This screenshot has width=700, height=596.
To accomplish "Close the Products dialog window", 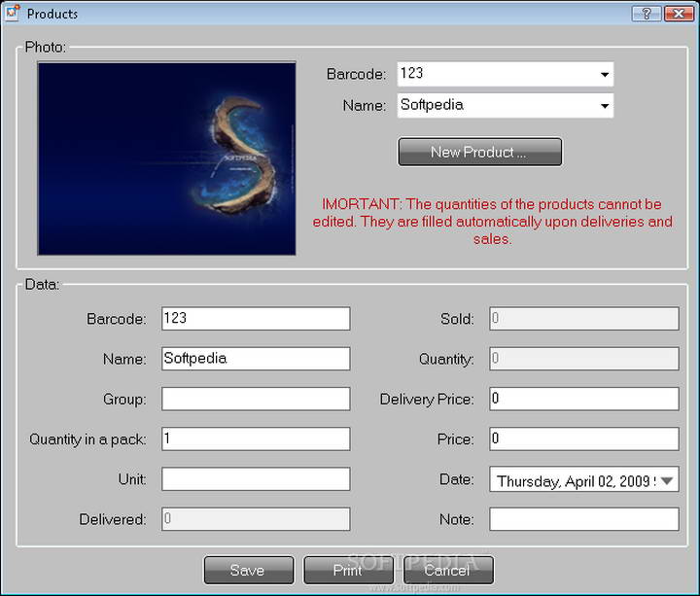I will 679,14.
